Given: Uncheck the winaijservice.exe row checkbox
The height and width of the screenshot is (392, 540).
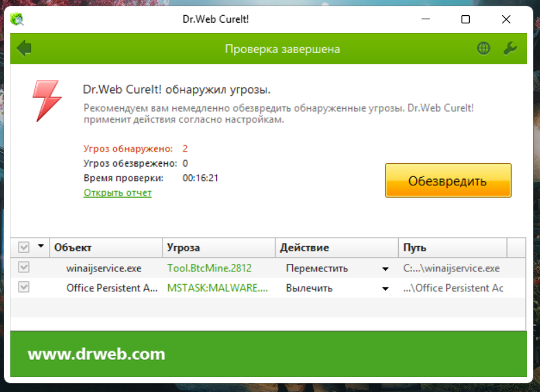Looking at the screenshot, I should [23, 267].
